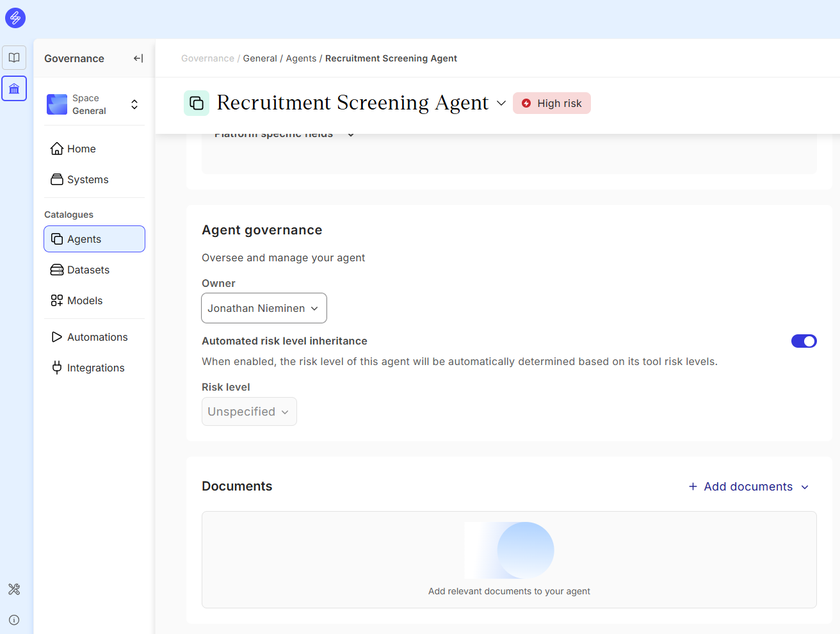Click the High risk badge
This screenshot has width=840, height=634.
(x=551, y=103)
